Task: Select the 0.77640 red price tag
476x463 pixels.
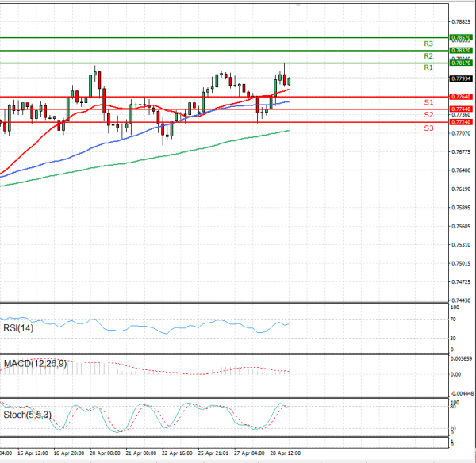Action: 461,97
